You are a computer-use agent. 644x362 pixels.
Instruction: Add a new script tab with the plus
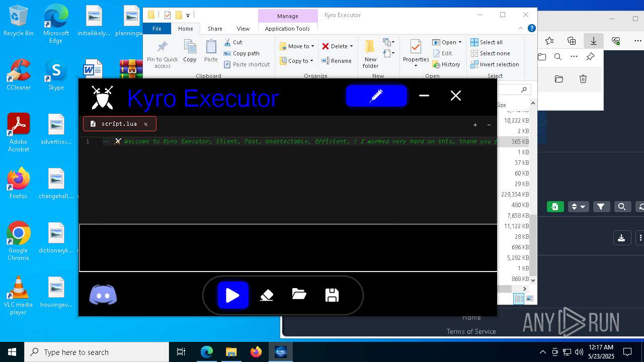pos(475,125)
